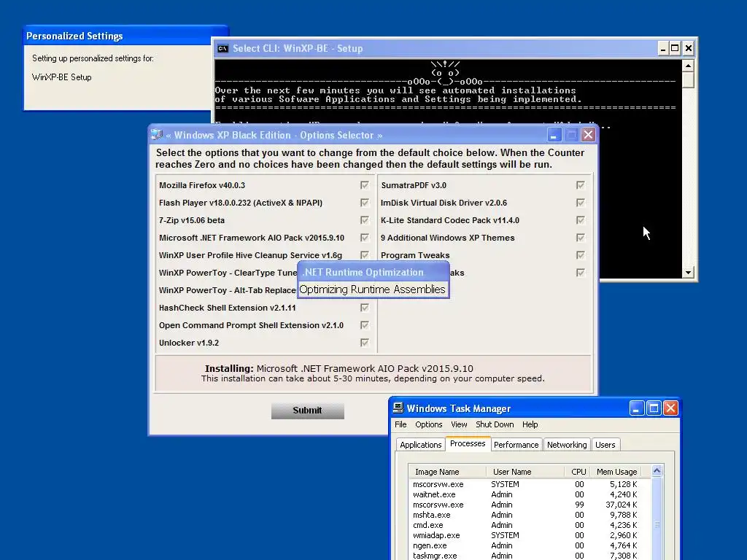Click Task Manager process list scroll-up arrow
The width and height of the screenshot is (747, 560).
click(x=657, y=471)
